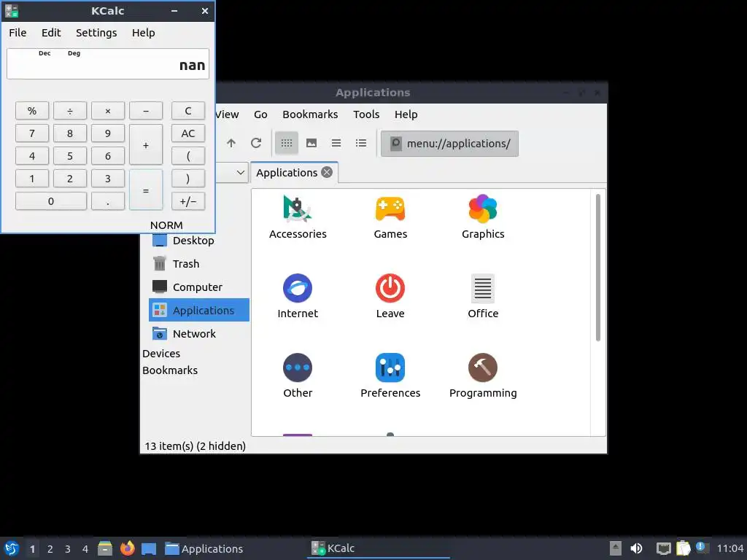Expand the side pane mode dropdown
747x560 pixels.
pos(241,172)
